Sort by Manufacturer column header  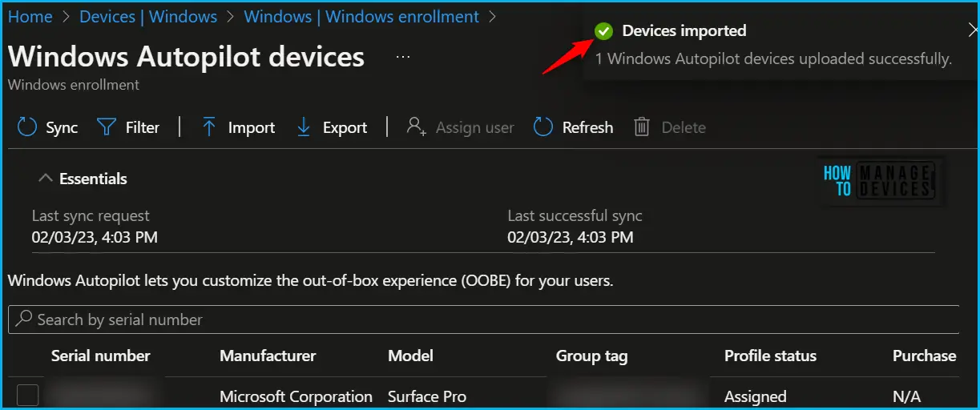click(268, 356)
